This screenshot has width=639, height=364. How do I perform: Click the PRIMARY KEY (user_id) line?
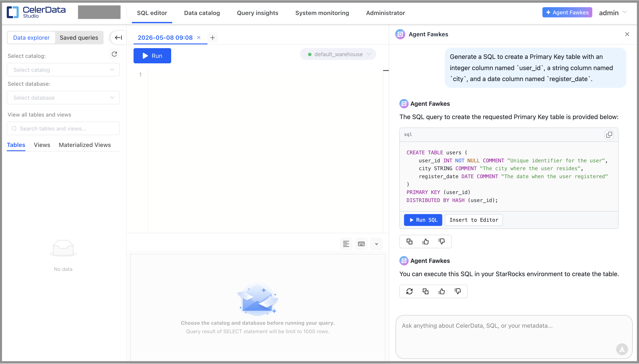(438, 192)
